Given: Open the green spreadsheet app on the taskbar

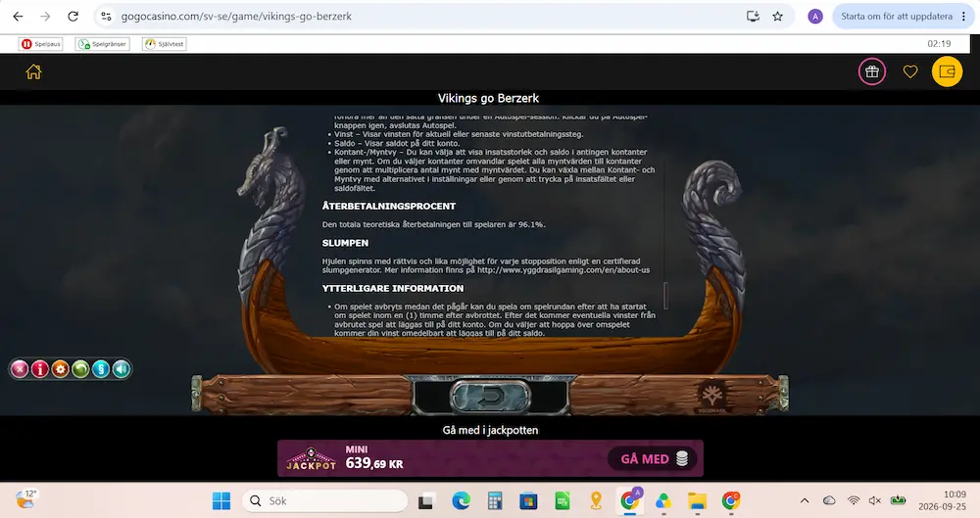Looking at the screenshot, I should click(562, 500).
